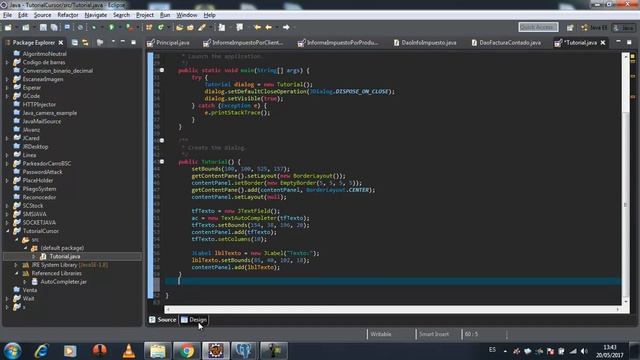Viewport: 640px width, 360px height.
Task: Switch to the Design tab
Action: 194,320
